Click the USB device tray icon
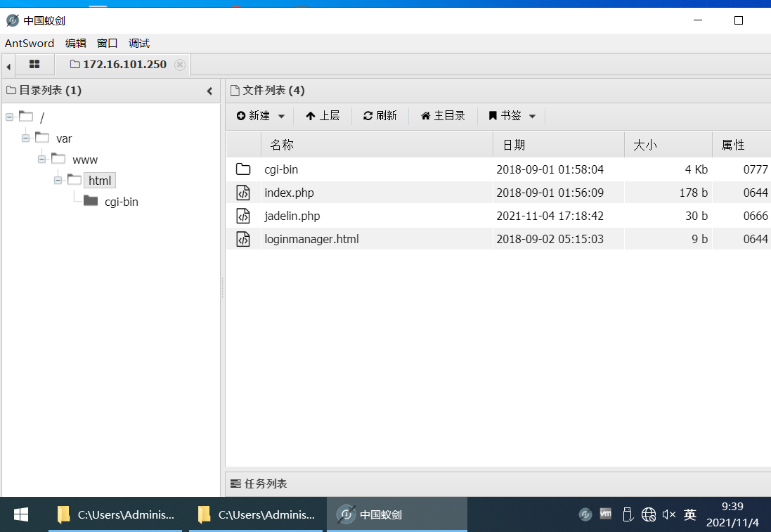Viewport: 771px width, 532px height. [x=627, y=514]
